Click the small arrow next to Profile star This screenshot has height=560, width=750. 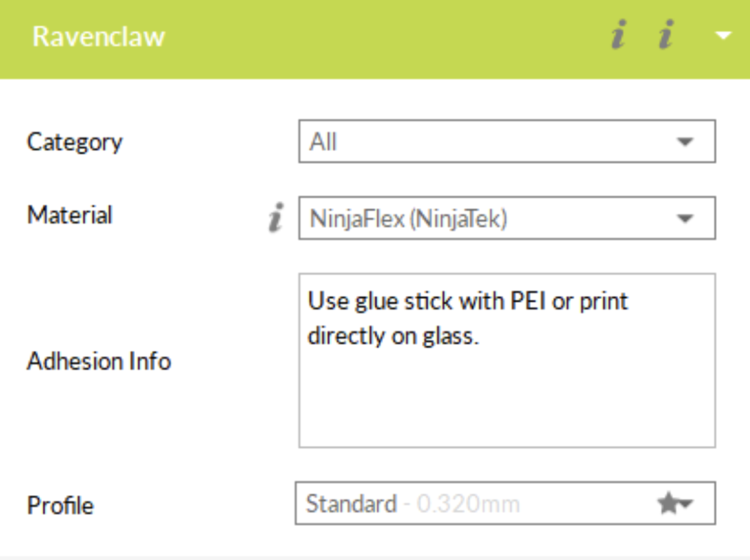pyautogui.click(x=686, y=504)
